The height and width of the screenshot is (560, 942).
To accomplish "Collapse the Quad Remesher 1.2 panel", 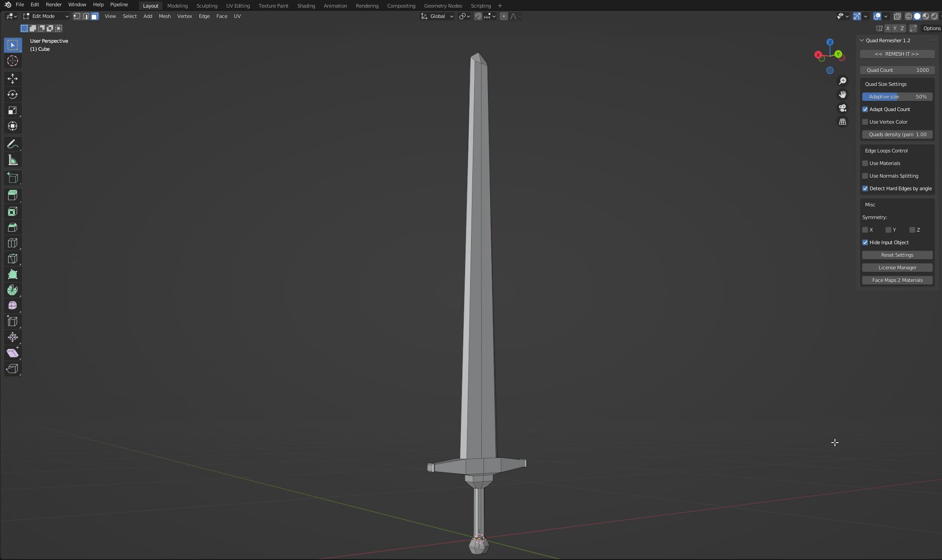I will click(x=862, y=40).
